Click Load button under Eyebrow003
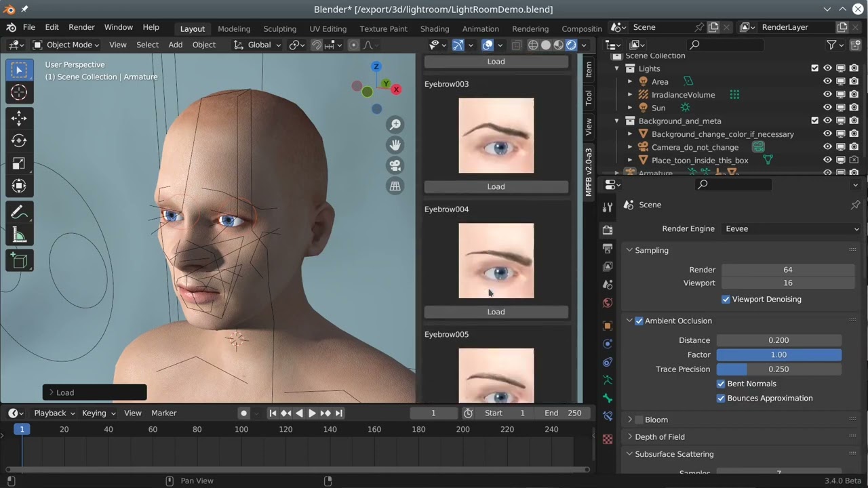Screen dimensions: 868x488 click(496, 186)
